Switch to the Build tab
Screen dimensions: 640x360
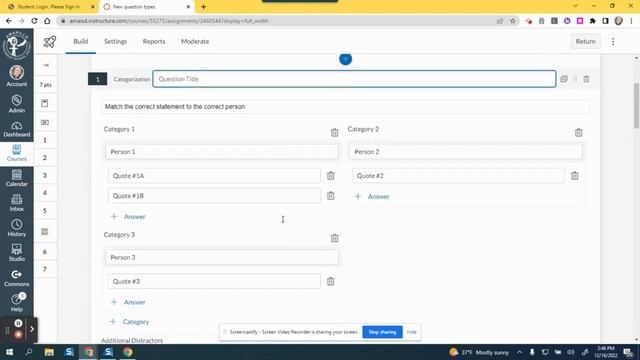[x=81, y=41]
